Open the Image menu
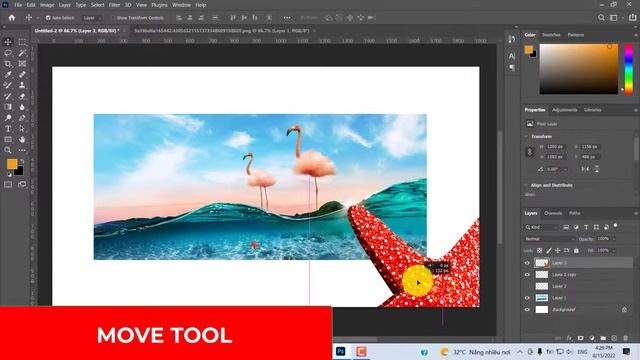This screenshot has height=360, width=640. 47,5
